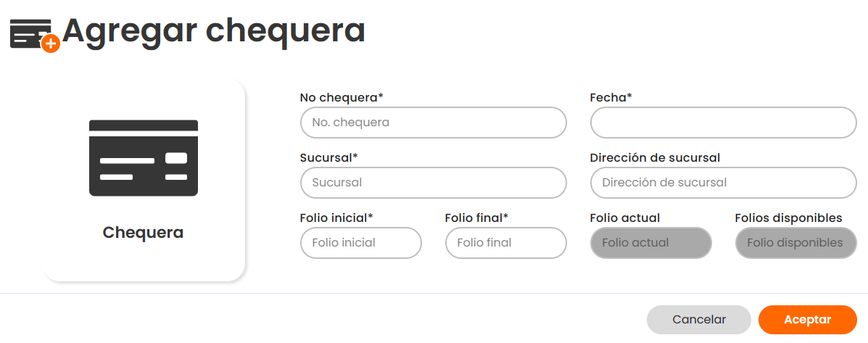Screen dimensions: 868x343
Task: Click into the Sucursal text box
Action: point(433,183)
